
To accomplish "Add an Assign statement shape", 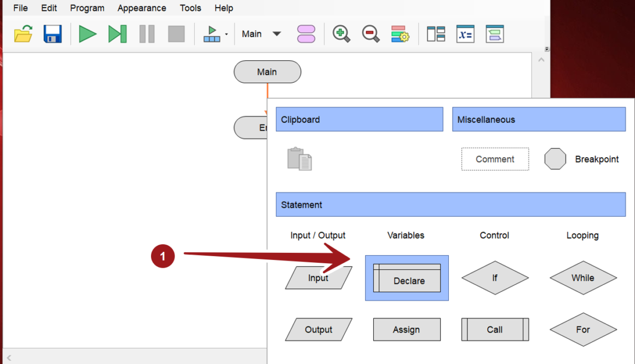I will (x=407, y=330).
